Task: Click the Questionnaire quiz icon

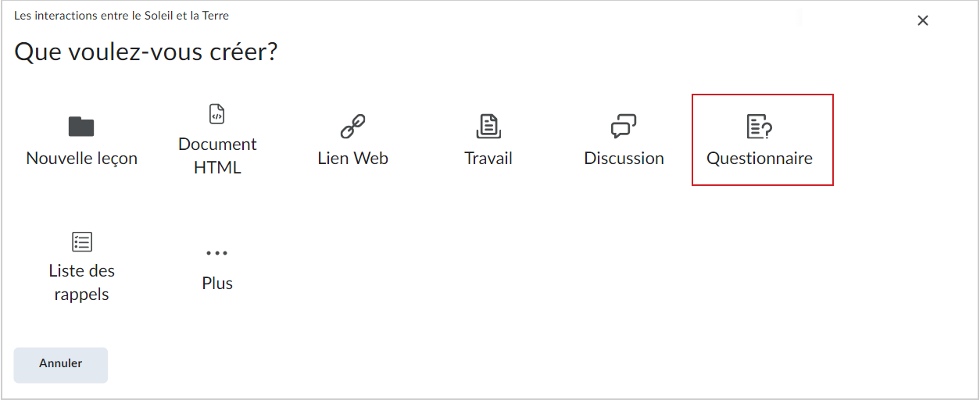Action: 760,126
